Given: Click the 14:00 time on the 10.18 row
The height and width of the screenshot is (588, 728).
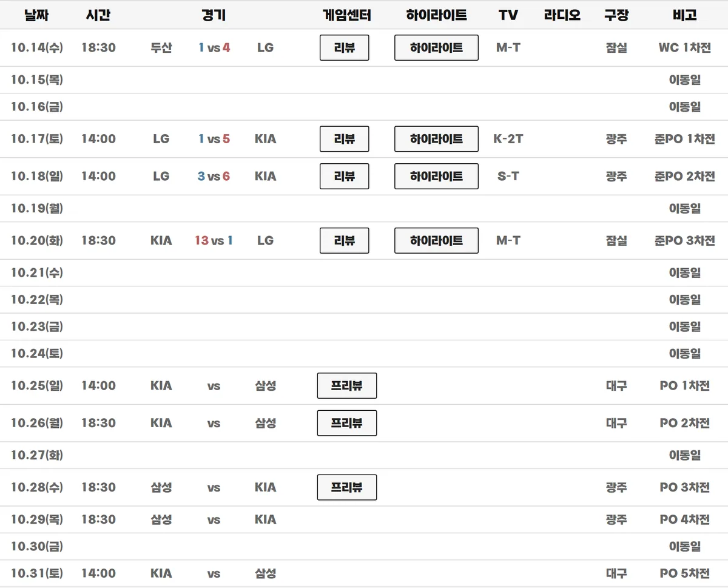Looking at the screenshot, I should (98, 177).
